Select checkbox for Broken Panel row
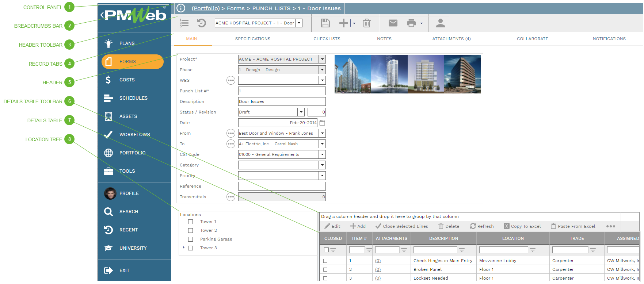Image resolution: width=644 pixels, height=284 pixels. 325,269
